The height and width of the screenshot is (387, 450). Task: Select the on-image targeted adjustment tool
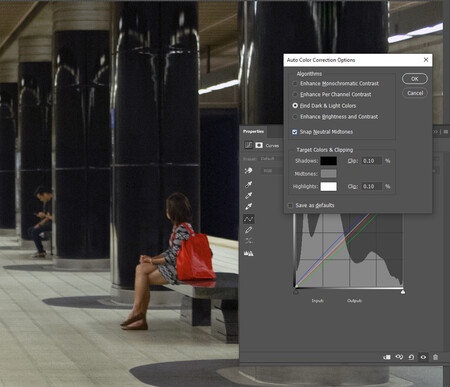(248, 171)
